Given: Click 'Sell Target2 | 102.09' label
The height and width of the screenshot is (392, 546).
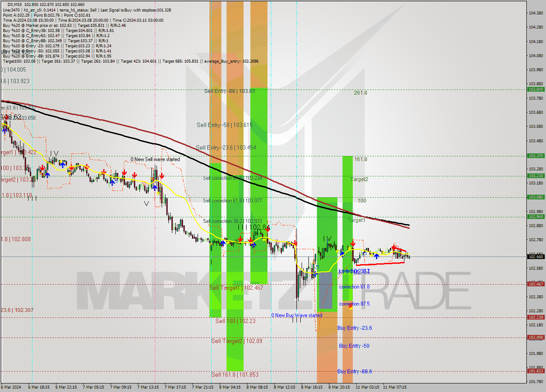Looking at the screenshot, I should tap(236, 341).
